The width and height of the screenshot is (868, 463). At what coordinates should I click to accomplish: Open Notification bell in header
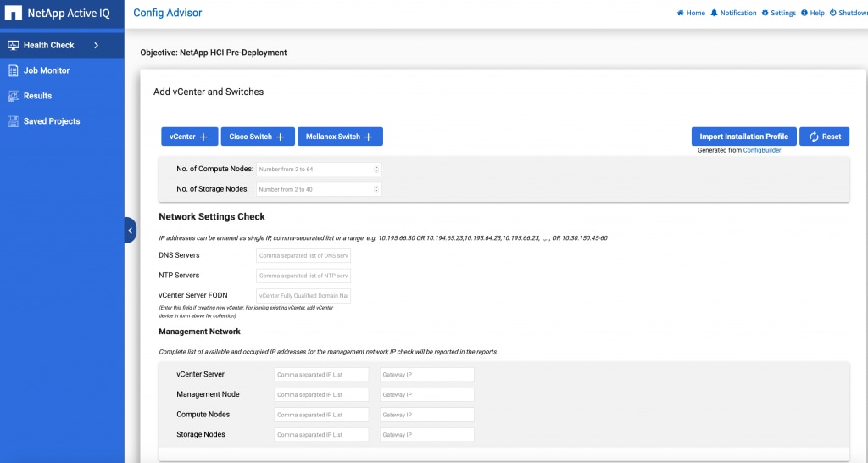[733, 14]
